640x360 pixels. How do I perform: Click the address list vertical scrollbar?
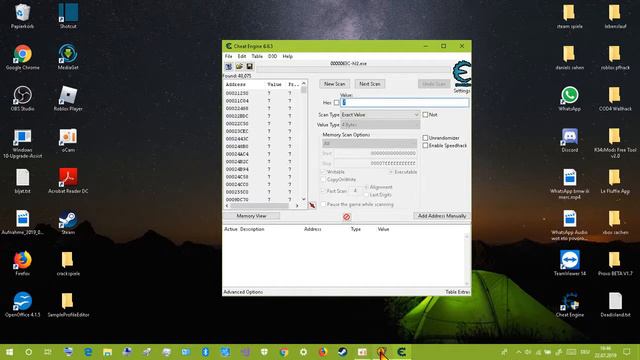pyautogui.click(x=304, y=141)
